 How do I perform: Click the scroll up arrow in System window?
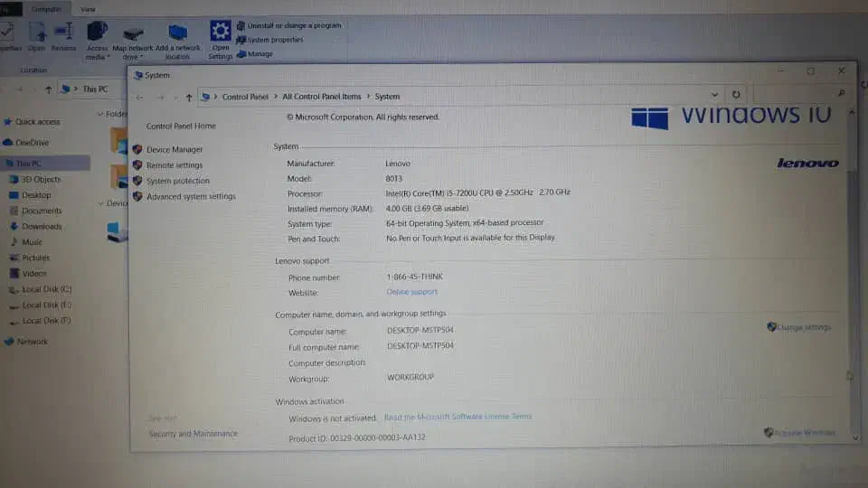852,112
